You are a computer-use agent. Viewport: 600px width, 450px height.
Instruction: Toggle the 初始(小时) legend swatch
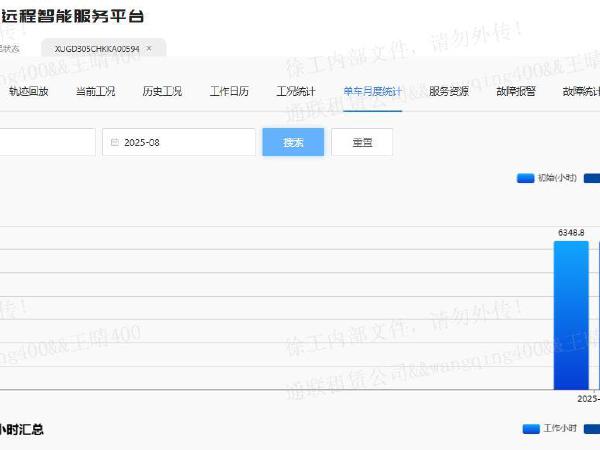[526, 178]
